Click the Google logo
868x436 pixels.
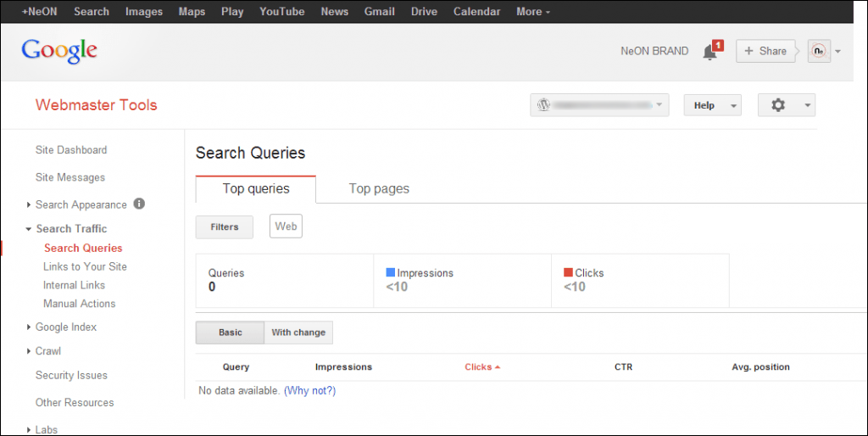tap(59, 50)
